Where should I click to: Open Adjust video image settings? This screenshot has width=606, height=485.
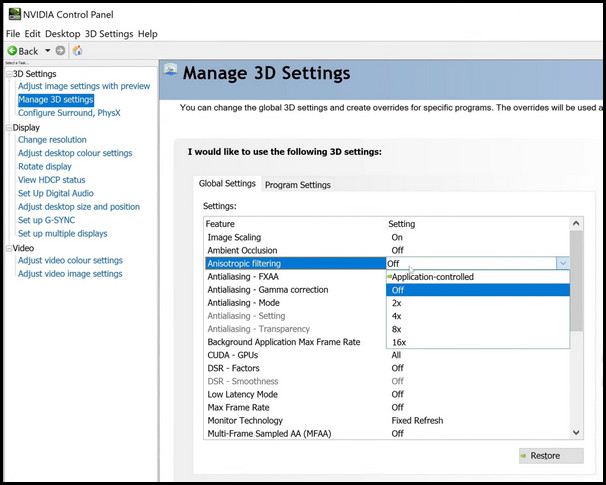(70, 274)
